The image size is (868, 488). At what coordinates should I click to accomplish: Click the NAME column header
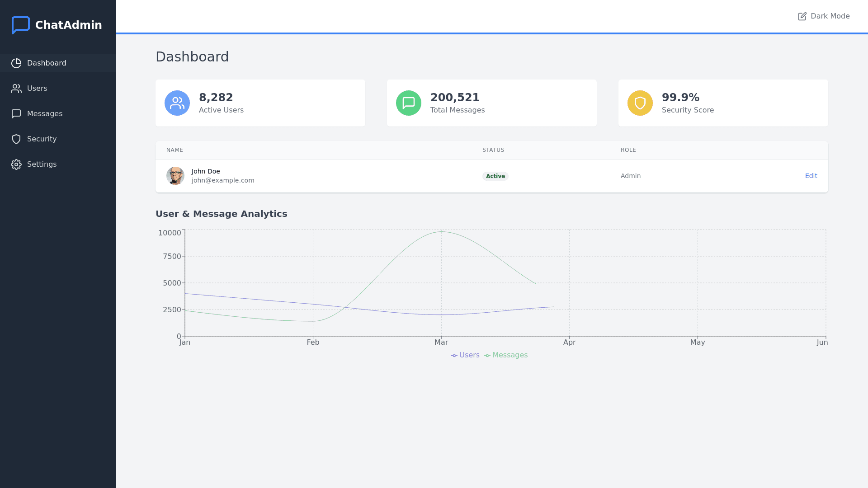pyautogui.click(x=175, y=150)
